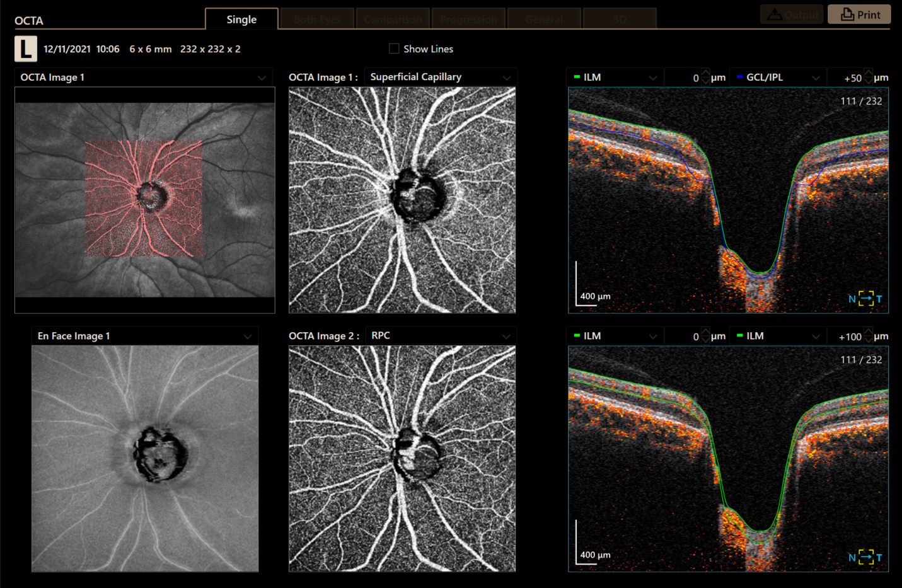The height and width of the screenshot is (588, 902).
Task: Expand the RPC dropdown for OCTA Image 2
Action: [441, 336]
